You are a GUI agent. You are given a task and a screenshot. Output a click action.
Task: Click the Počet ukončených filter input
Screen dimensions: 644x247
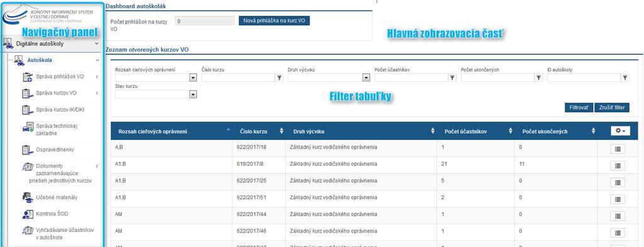tap(498, 78)
